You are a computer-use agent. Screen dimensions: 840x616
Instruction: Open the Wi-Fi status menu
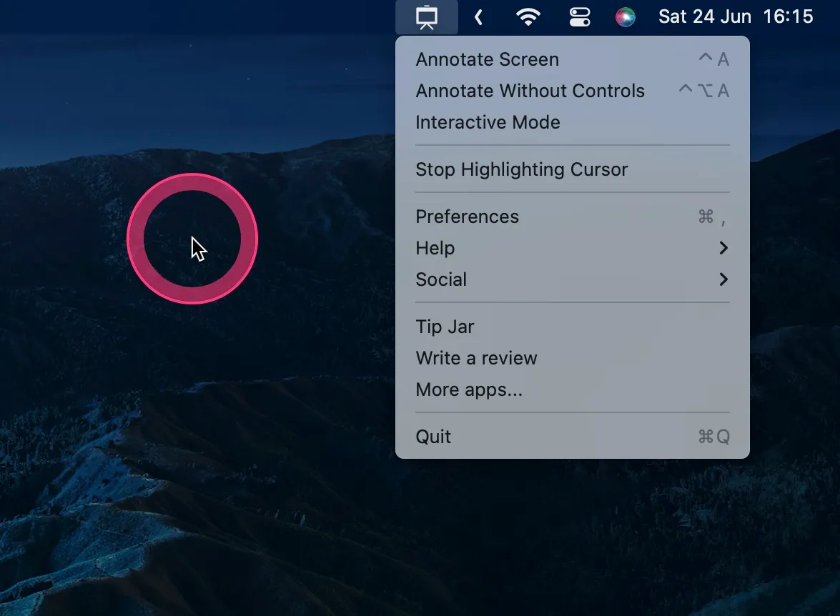tap(528, 16)
